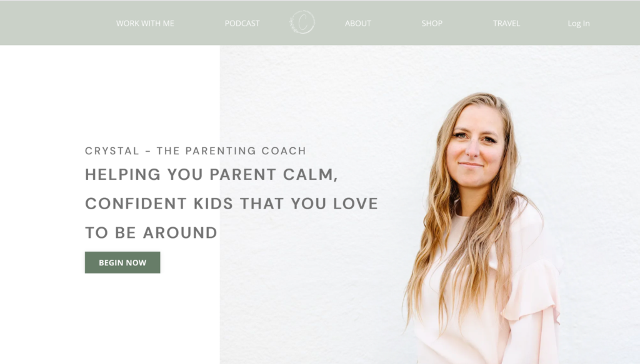The width and height of the screenshot is (640, 364).
Task: Open the WORK WITH ME menu item
Action: [x=145, y=23]
